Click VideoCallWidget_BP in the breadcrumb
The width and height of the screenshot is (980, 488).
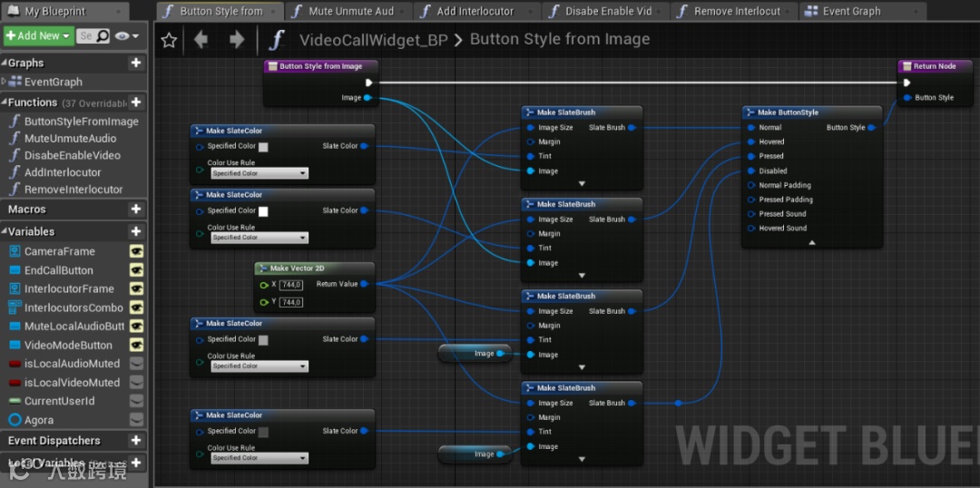(x=373, y=40)
